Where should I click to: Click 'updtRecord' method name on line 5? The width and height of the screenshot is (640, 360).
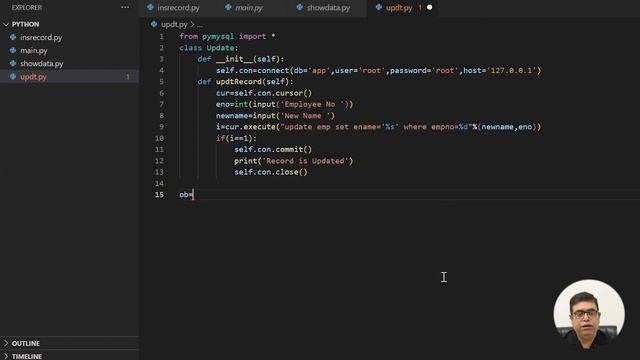[239, 82]
